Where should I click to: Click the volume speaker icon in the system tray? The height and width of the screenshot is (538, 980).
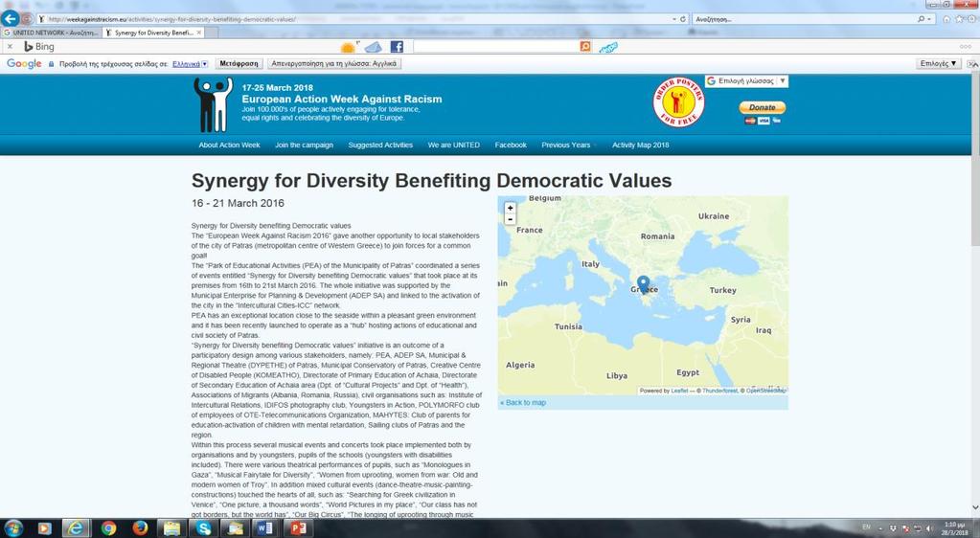click(x=928, y=528)
